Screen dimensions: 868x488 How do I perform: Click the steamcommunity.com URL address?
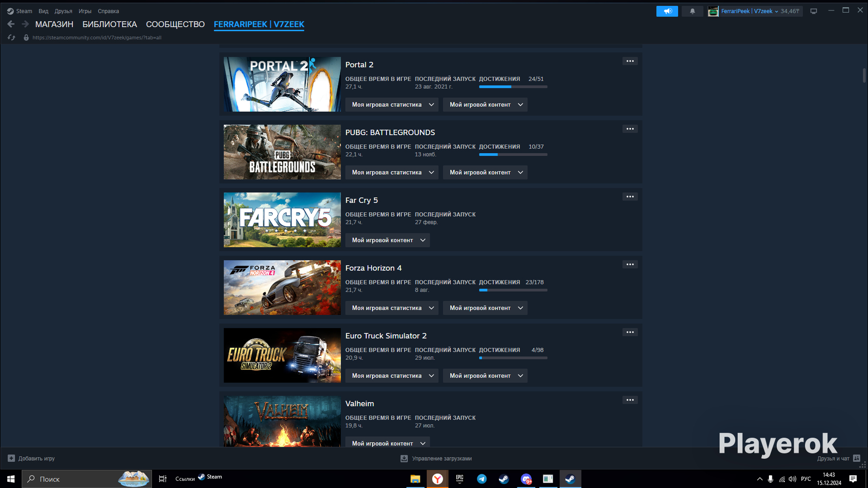coord(97,38)
